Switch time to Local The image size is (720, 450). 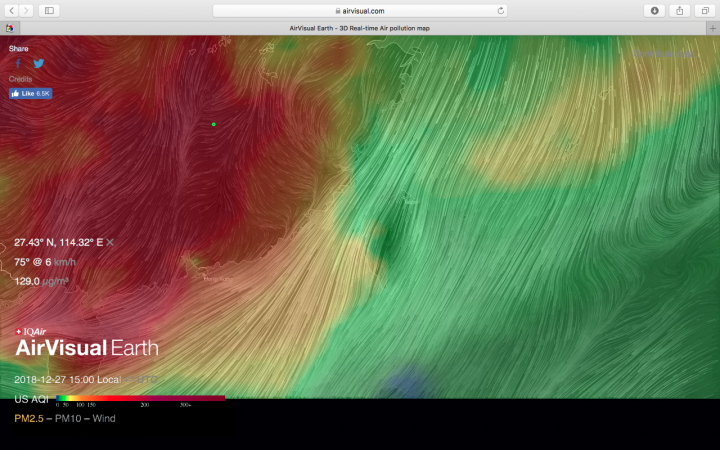coord(109,380)
